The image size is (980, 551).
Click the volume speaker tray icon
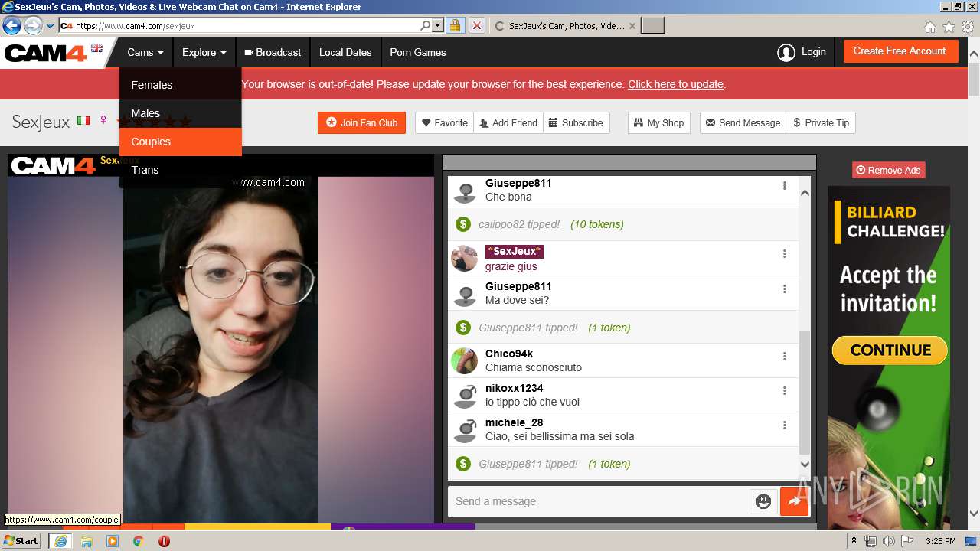pyautogui.click(x=889, y=541)
